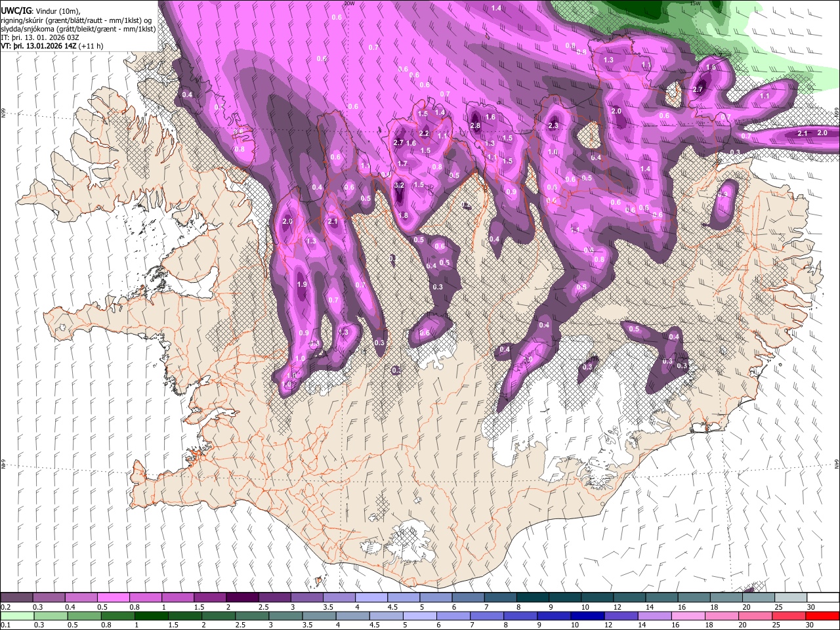Pick the upper legend swatch between 25 and 30
This screenshot has height=630, width=840.
791,597
